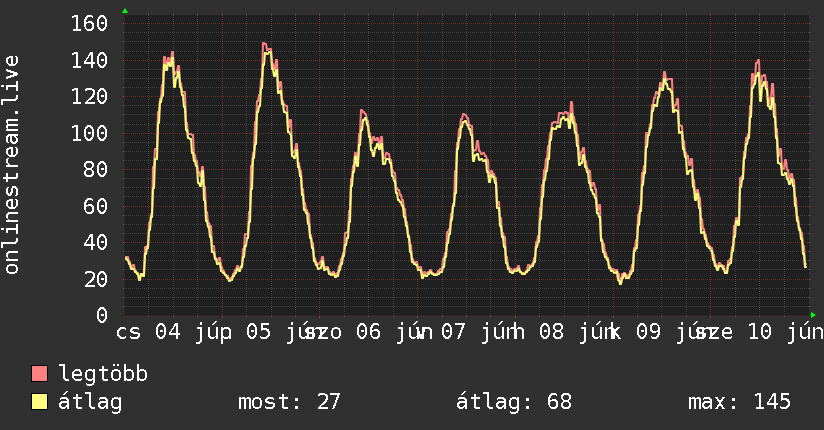Click the pink legtöbb legend swatch

[x=39, y=373]
